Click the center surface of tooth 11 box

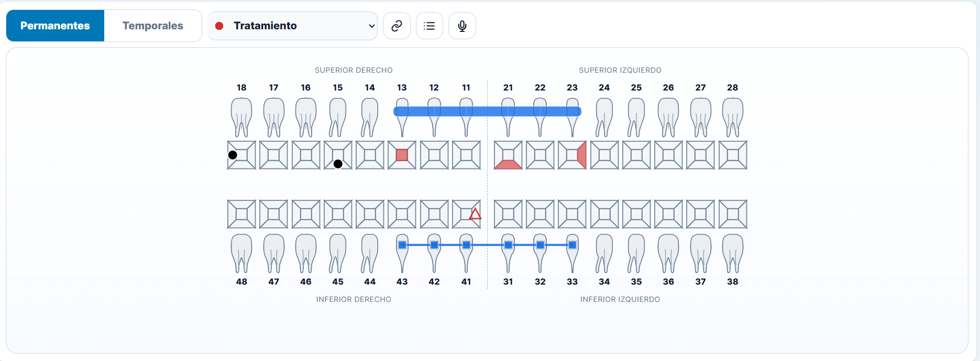tap(466, 155)
